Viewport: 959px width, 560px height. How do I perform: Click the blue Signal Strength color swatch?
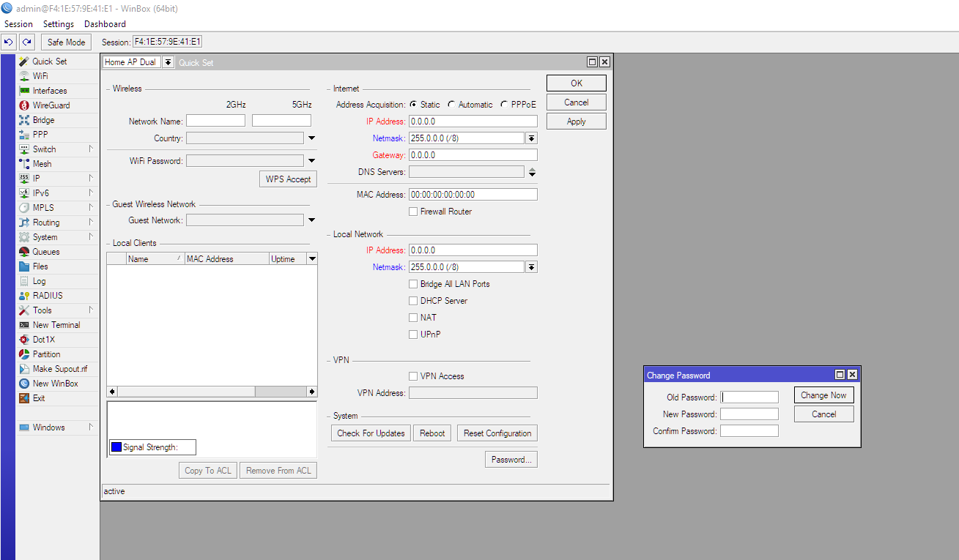pyautogui.click(x=116, y=447)
